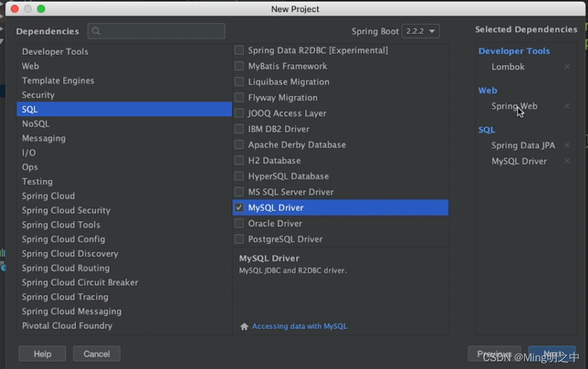Enable Spring Data R2DBC Experimental checkbox

(239, 50)
